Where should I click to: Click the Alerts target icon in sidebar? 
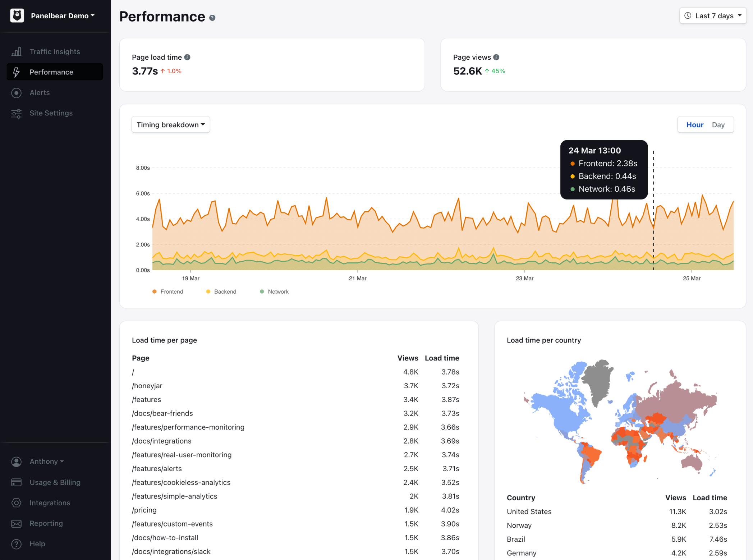pyautogui.click(x=17, y=93)
